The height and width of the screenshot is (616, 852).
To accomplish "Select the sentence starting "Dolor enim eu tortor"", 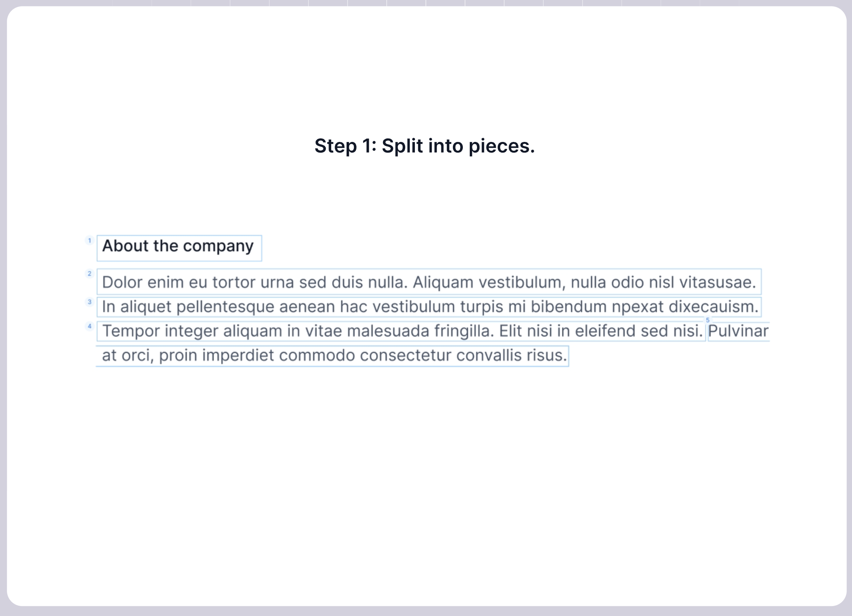I will (x=429, y=282).
